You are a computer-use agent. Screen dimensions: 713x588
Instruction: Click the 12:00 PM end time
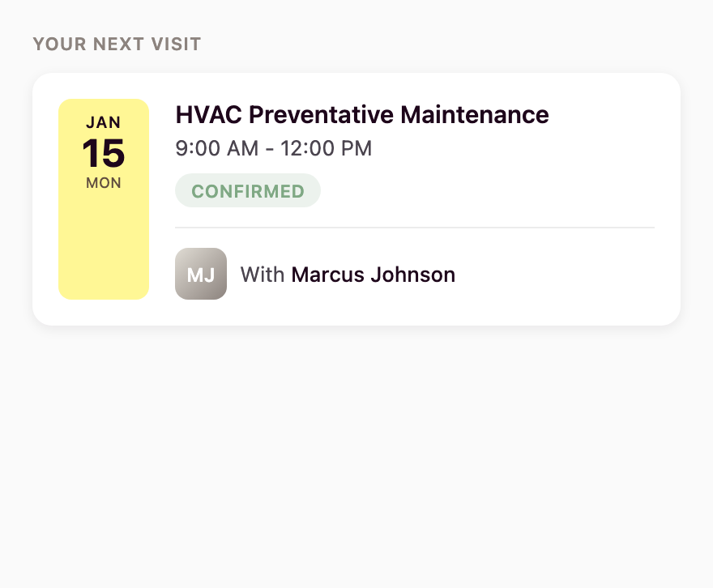[x=326, y=149]
